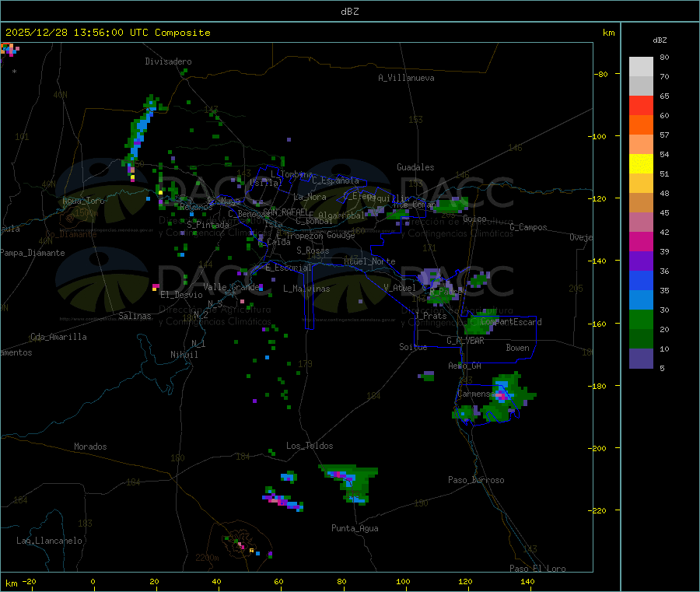The width and height of the screenshot is (700, 592).
Task: Click the 'Pampa_Diamante' map label
Action: pos(33,253)
